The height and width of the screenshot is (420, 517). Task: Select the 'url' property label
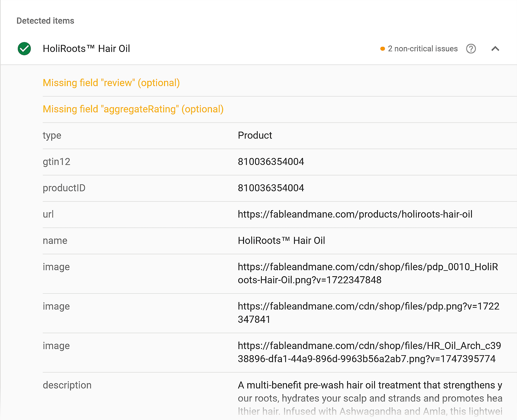pyautogui.click(x=48, y=214)
